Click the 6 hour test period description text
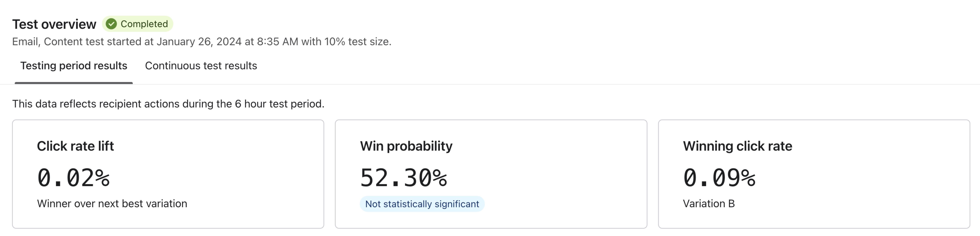980x236 pixels. pos(168,103)
